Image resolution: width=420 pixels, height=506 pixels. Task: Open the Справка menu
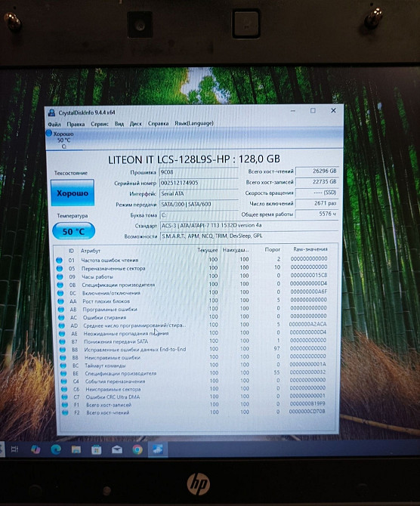[158, 123]
